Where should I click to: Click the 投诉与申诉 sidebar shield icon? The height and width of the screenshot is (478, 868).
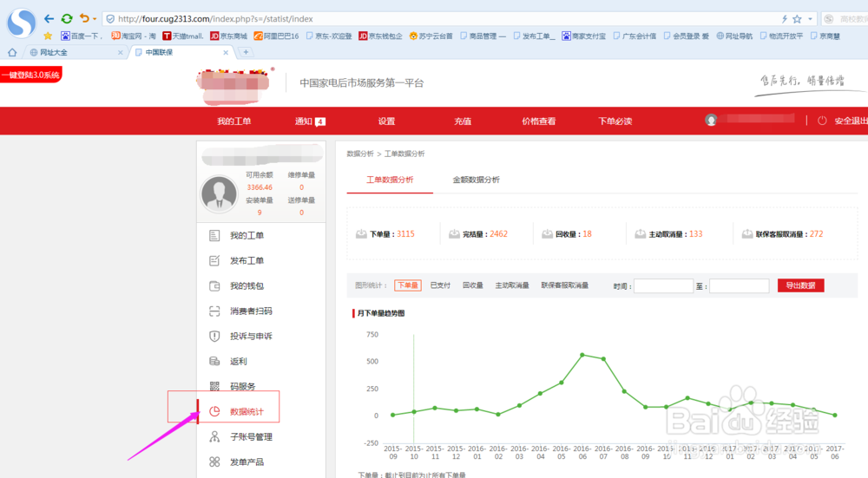pos(214,336)
